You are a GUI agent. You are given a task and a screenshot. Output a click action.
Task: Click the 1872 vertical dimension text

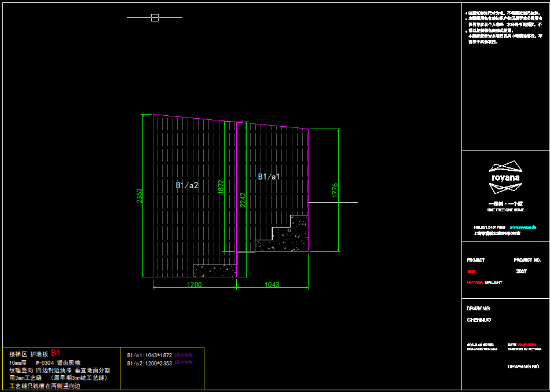221,187
